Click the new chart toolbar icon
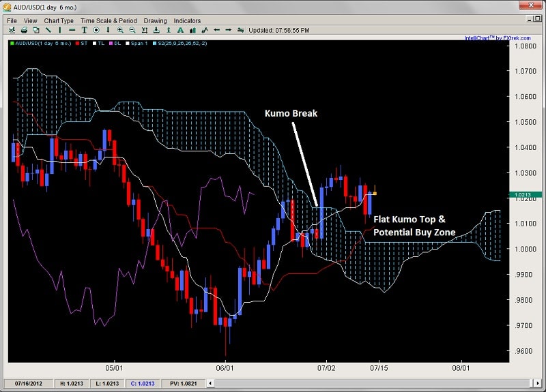 tap(12, 30)
